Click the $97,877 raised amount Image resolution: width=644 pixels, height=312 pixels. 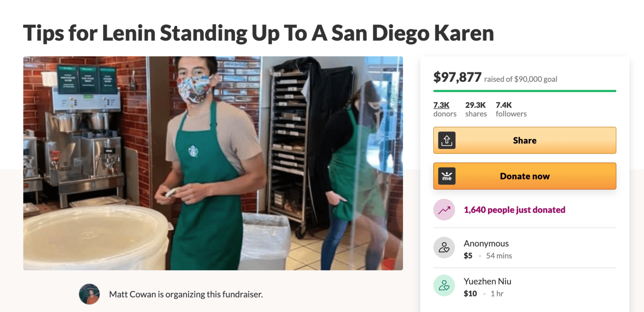coord(457,77)
